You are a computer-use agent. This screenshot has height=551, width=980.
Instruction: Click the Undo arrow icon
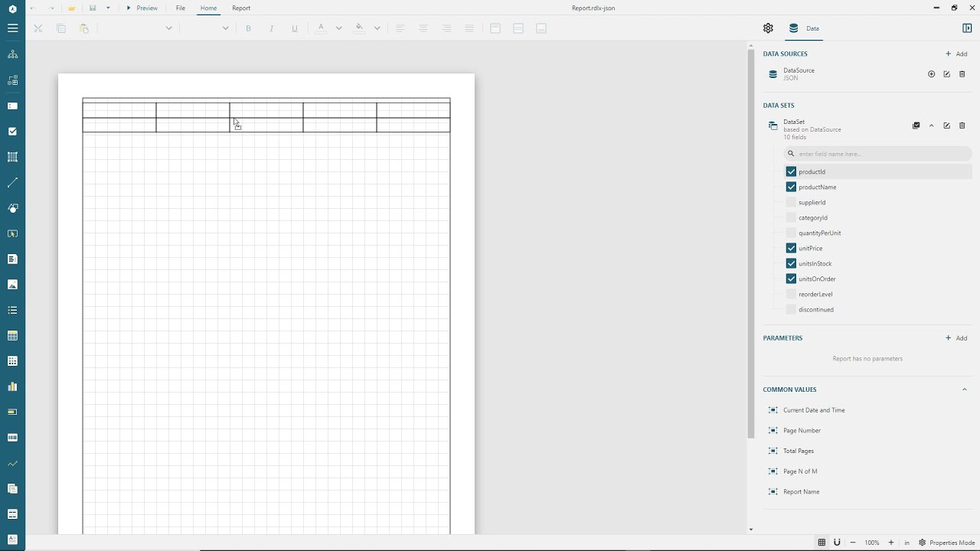(x=32, y=8)
